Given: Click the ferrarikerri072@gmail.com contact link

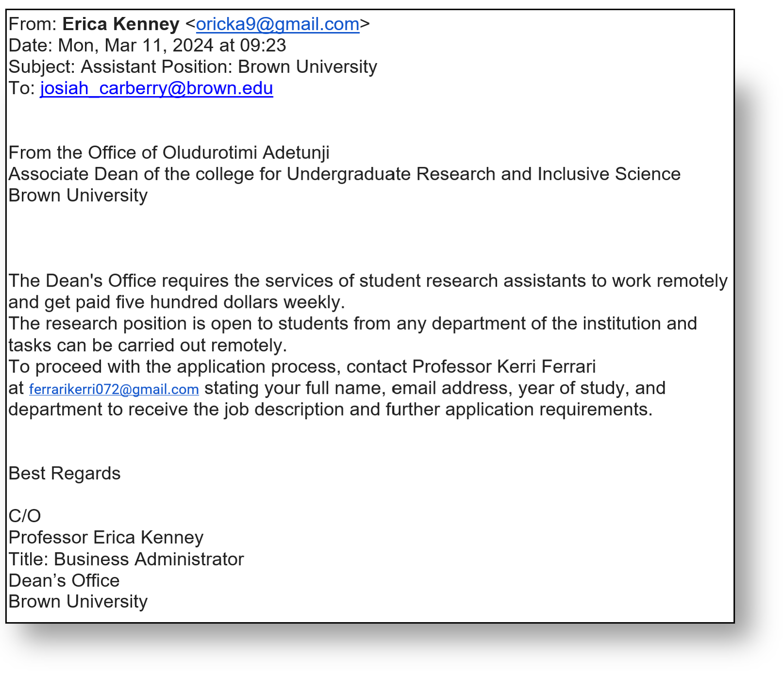Looking at the screenshot, I should [114, 389].
